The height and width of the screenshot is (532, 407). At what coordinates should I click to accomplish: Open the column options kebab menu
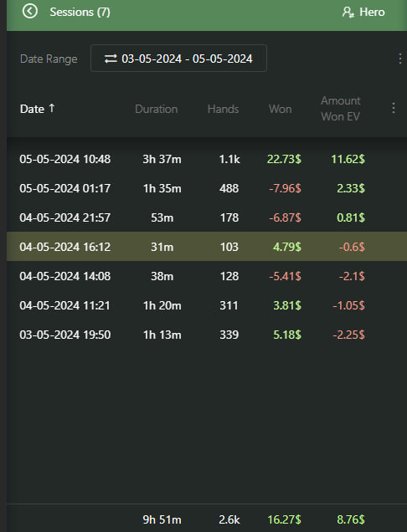(393, 108)
